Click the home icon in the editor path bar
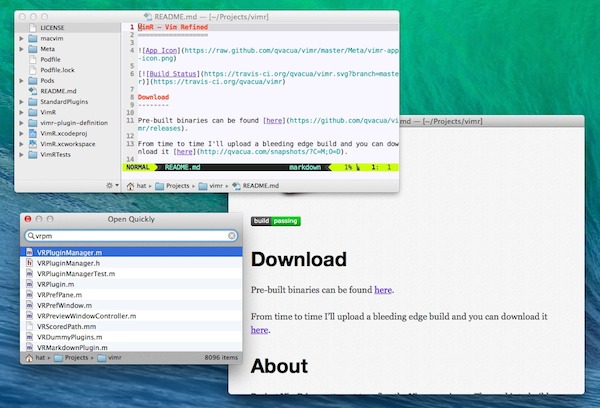Screen dimensions: 600x408 coord(130,186)
